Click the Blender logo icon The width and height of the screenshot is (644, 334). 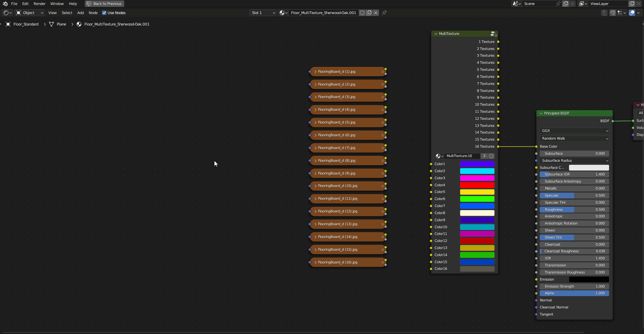coord(5,4)
